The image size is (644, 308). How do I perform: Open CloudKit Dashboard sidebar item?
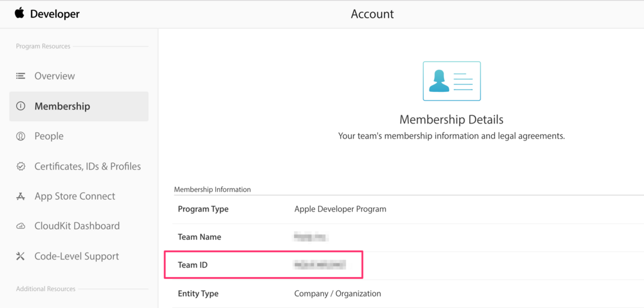click(77, 225)
